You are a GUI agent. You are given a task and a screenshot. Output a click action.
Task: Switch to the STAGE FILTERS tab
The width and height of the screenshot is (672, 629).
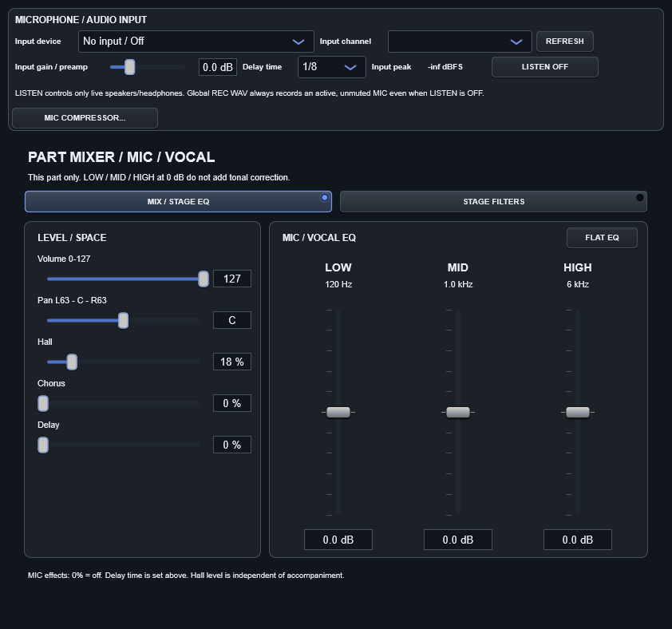(x=493, y=201)
